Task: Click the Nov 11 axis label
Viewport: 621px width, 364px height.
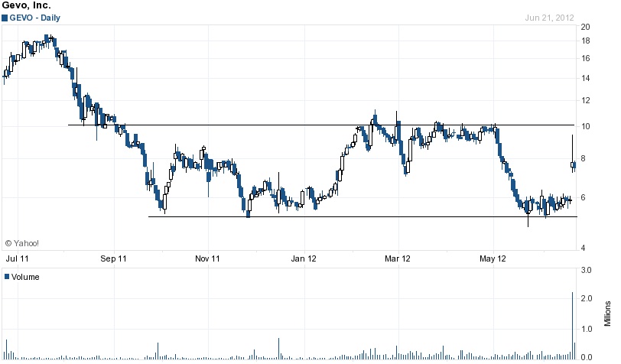Action: (x=207, y=258)
